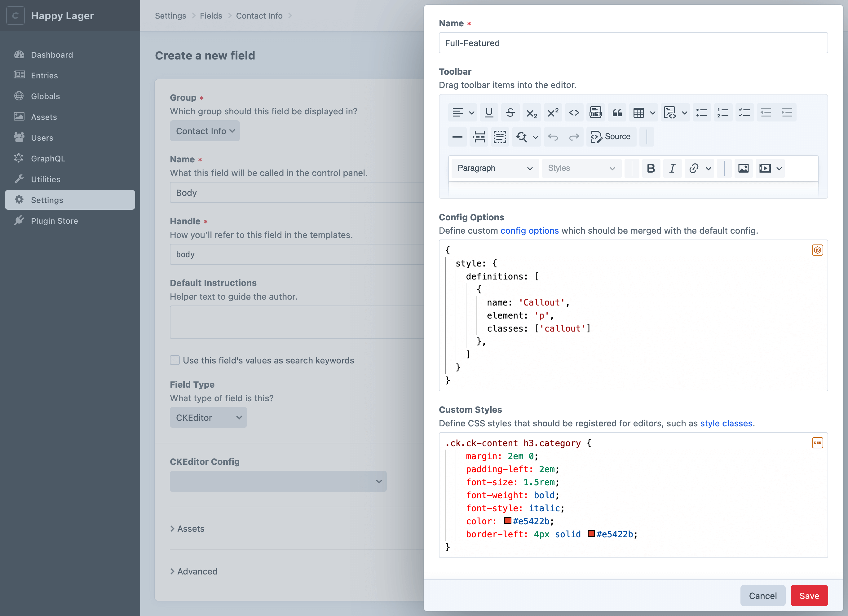Click the Insert image icon
Image resolution: width=848 pixels, height=616 pixels.
click(x=743, y=168)
